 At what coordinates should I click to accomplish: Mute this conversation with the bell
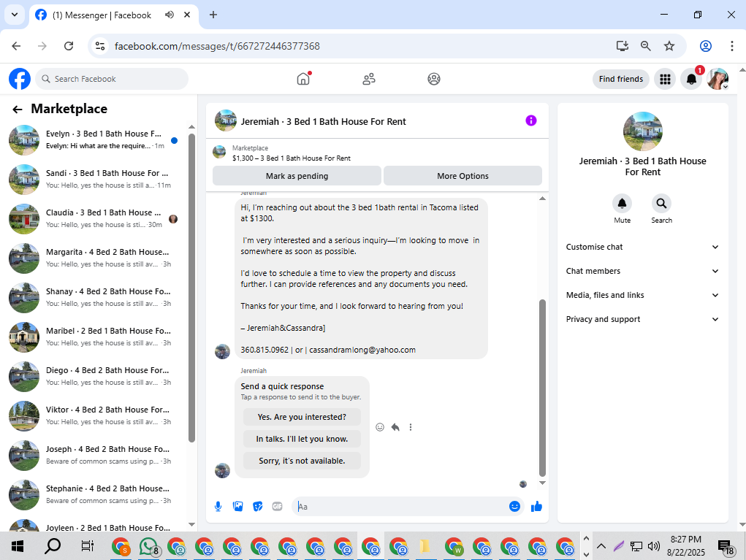click(x=622, y=204)
